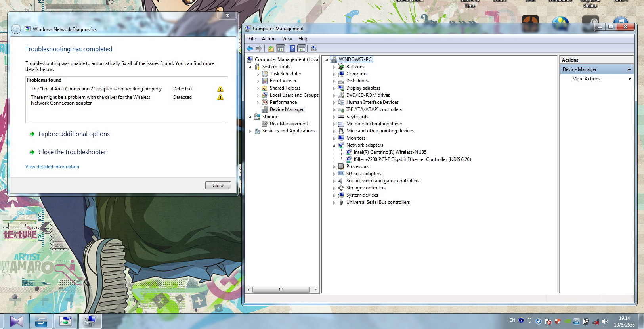Select "SD host adapters" in device list
The width and height of the screenshot is (644, 329).
coord(364,174)
